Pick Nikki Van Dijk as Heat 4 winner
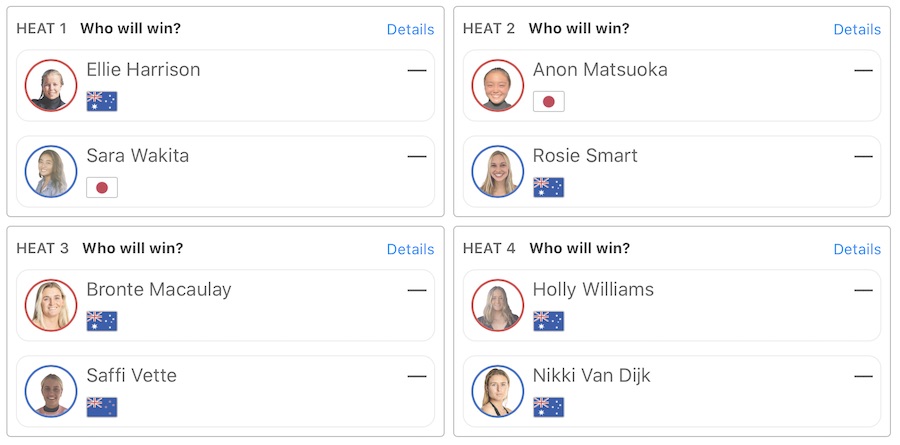This screenshot has height=445, width=900. point(671,391)
